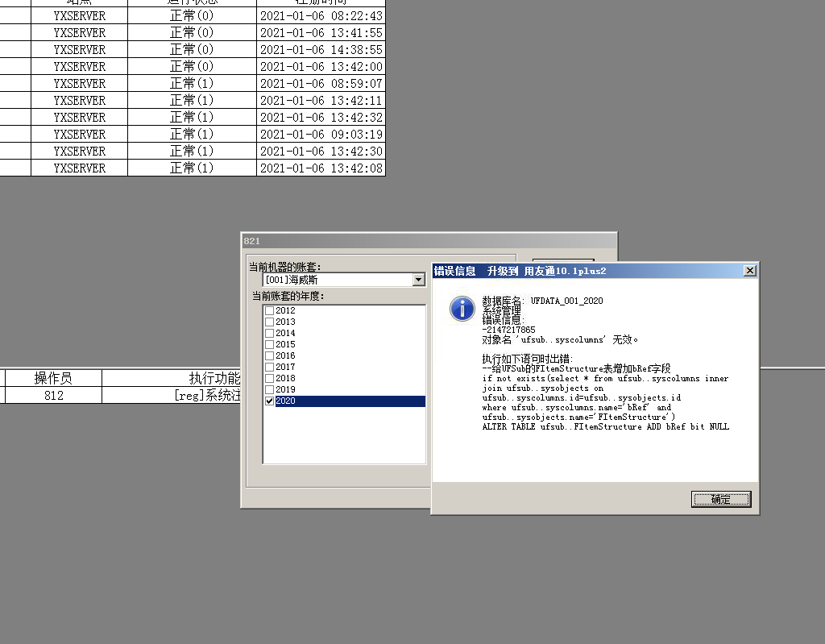Click YXSERVER in the 14:38:55 row
The width and height of the screenshot is (825, 644).
pos(80,49)
